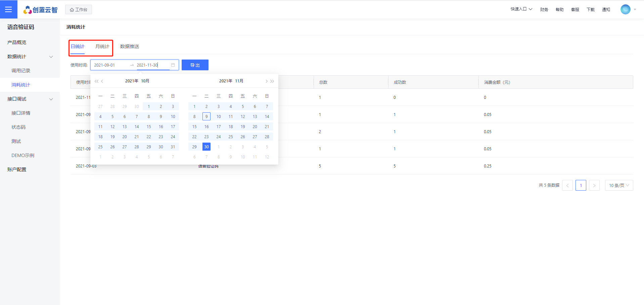Image resolution: width=644 pixels, height=305 pixels.
Task: Click the 消费金额 (元) column header
Action: point(556,82)
